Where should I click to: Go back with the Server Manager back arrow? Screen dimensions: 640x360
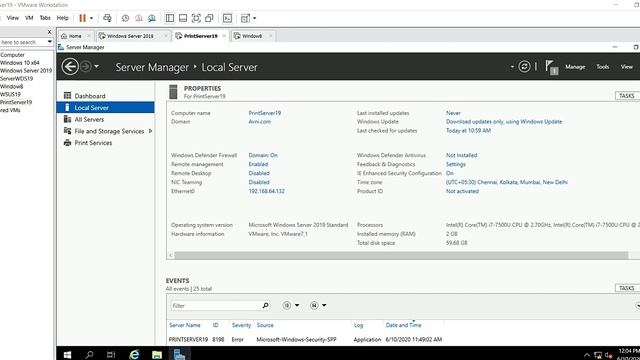[x=70, y=67]
